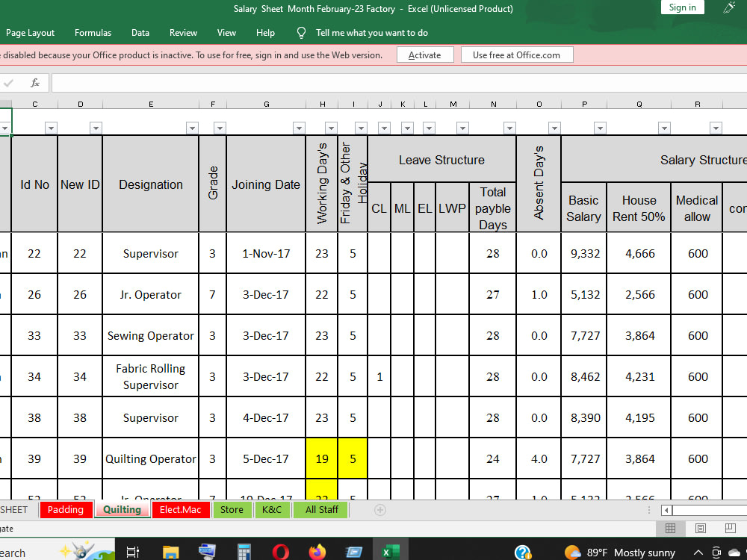Open Basic Salary filter dropdown
The image size is (747, 560).
click(600, 128)
